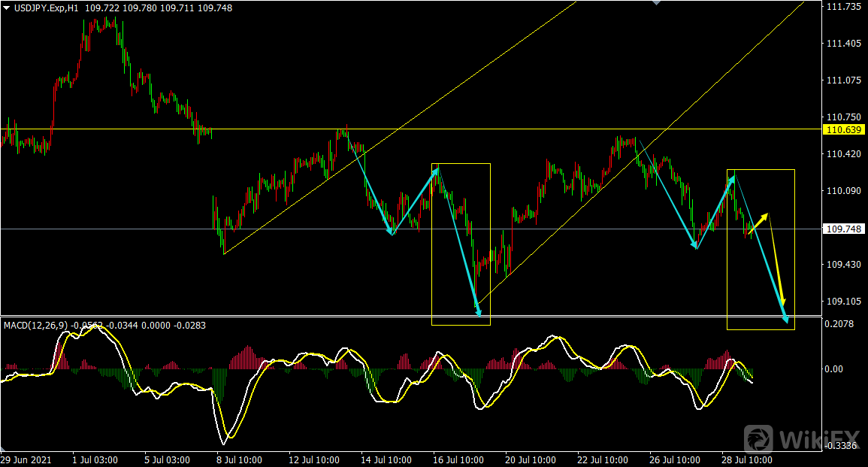Click the current price label 109.748
The image size is (868, 467).
pyautogui.click(x=843, y=229)
